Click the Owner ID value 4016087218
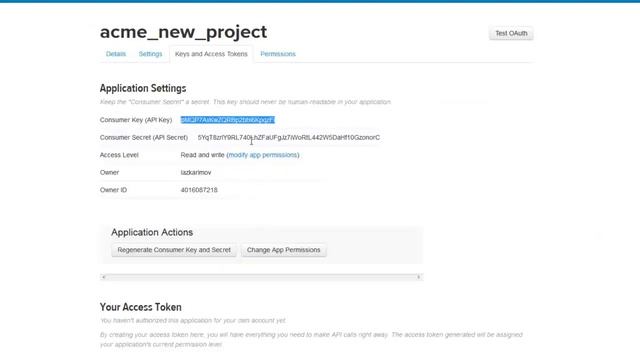 point(199,190)
